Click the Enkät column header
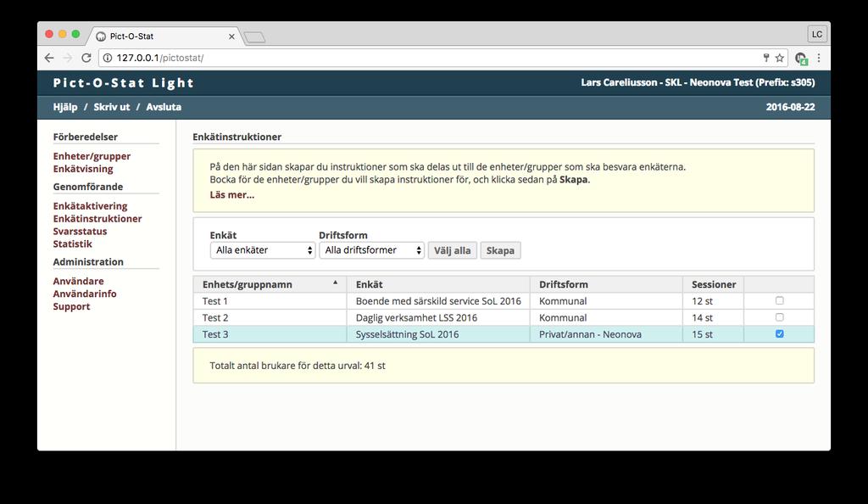Image resolution: width=868 pixels, height=504 pixels. coord(438,284)
